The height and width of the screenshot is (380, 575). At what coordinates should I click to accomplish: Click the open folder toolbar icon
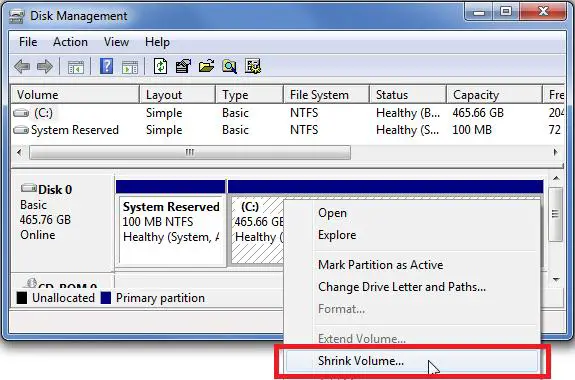click(206, 66)
